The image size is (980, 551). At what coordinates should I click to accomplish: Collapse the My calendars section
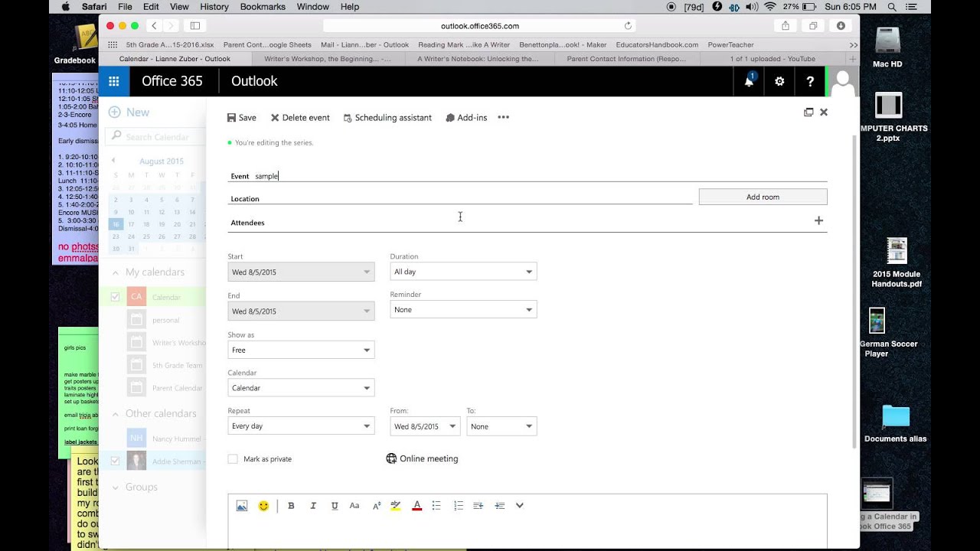pos(115,272)
